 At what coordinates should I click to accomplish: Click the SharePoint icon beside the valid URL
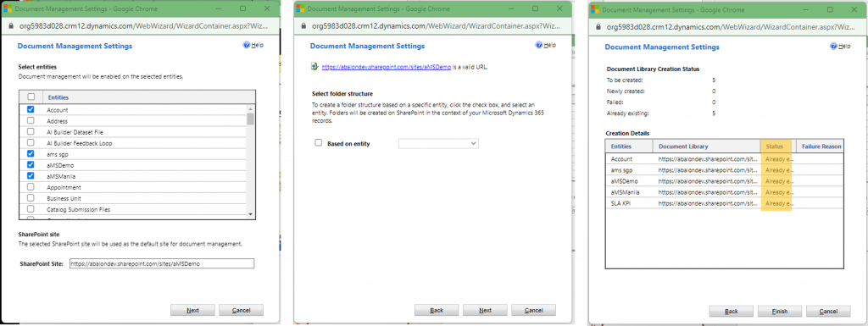tap(314, 67)
